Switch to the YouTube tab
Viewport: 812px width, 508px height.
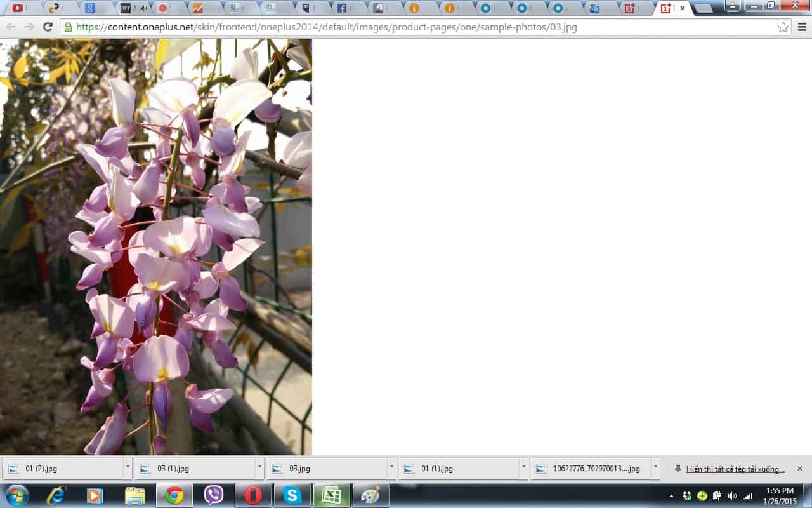pyautogui.click(x=18, y=8)
